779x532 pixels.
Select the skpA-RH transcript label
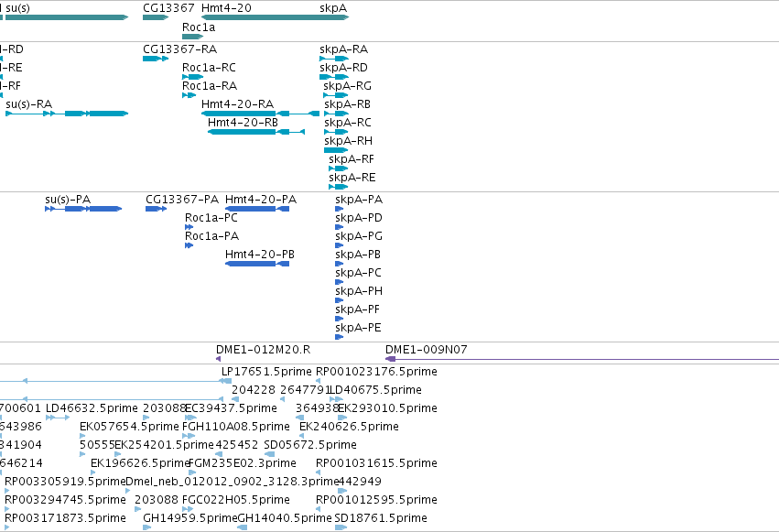[x=348, y=141]
